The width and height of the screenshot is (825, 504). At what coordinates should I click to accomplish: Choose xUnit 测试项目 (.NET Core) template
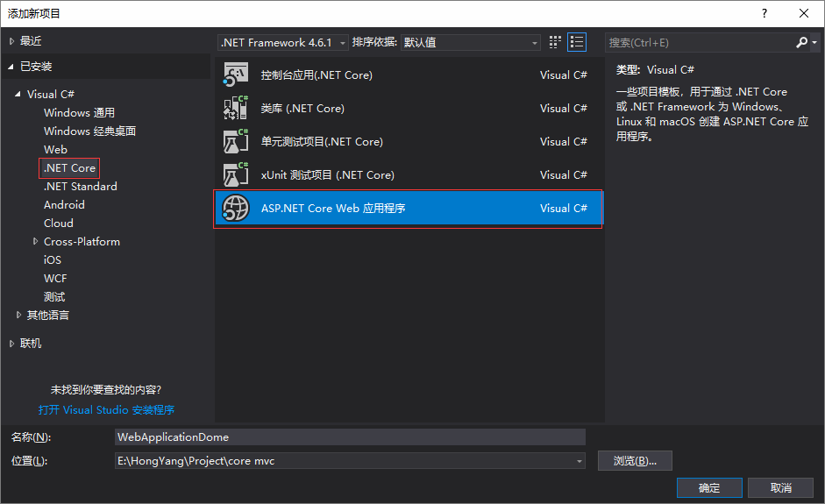pyautogui.click(x=409, y=174)
